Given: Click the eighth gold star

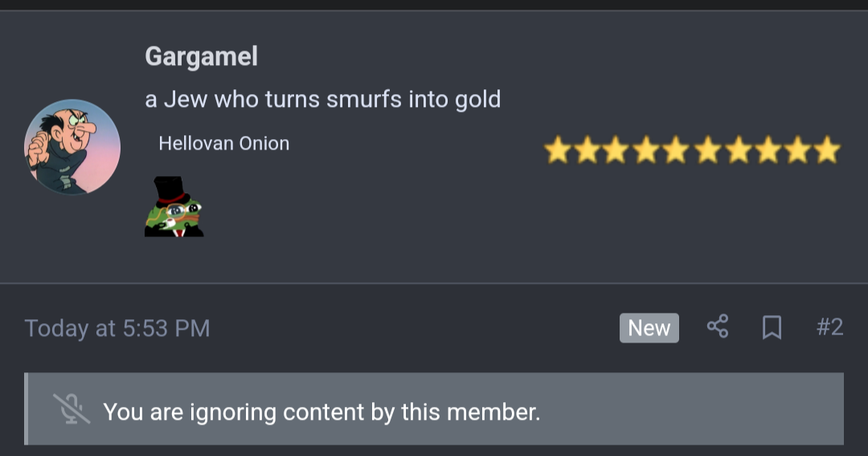Looking at the screenshot, I should (x=767, y=150).
